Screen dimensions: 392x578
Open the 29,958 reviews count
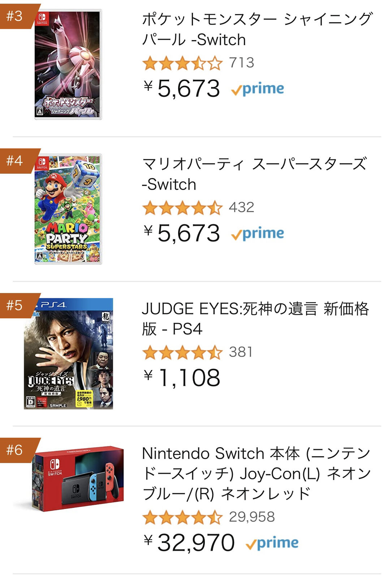coord(252,517)
